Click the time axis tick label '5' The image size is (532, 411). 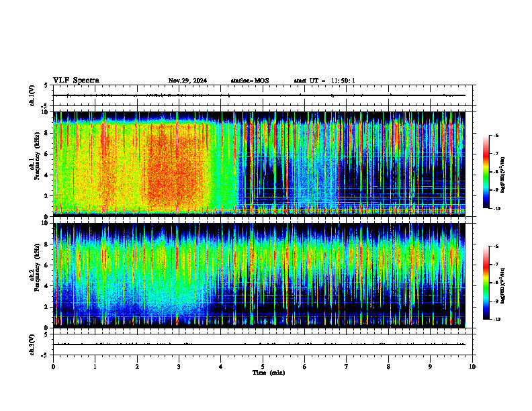click(263, 367)
